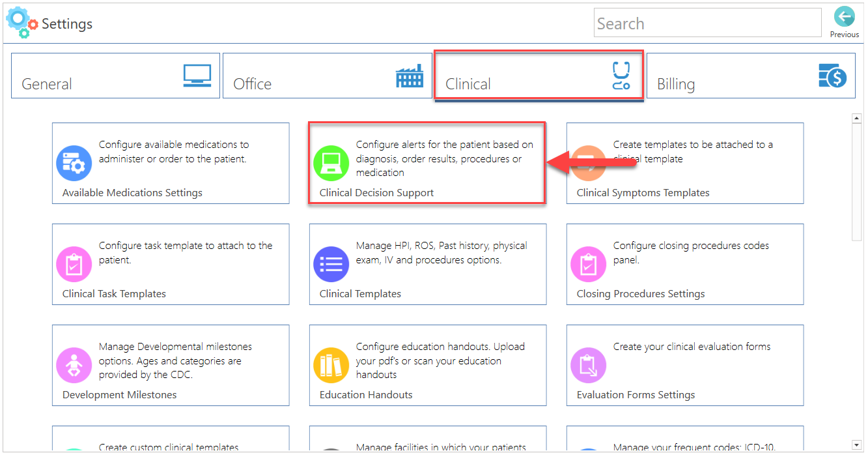The width and height of the screenshot is (868, 453).
Task: Click 'Configure closing procedures codes panel' description
Action: click(691, 253)
